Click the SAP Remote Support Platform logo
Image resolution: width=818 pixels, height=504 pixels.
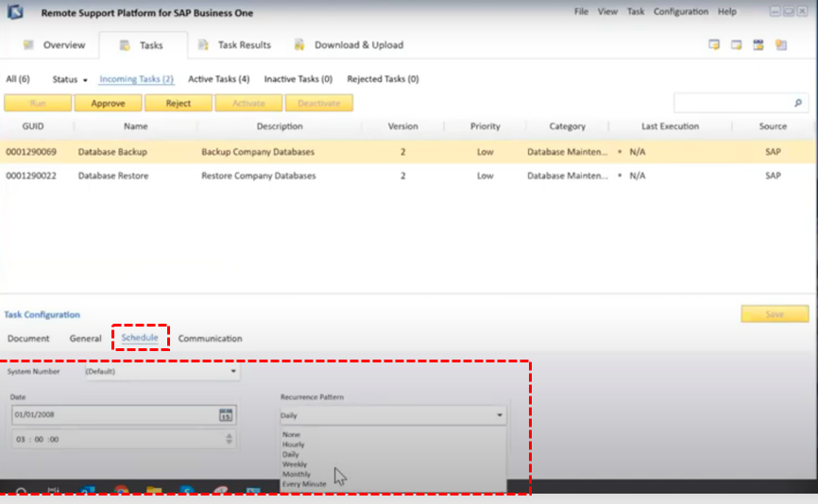[x=15, y=12]
